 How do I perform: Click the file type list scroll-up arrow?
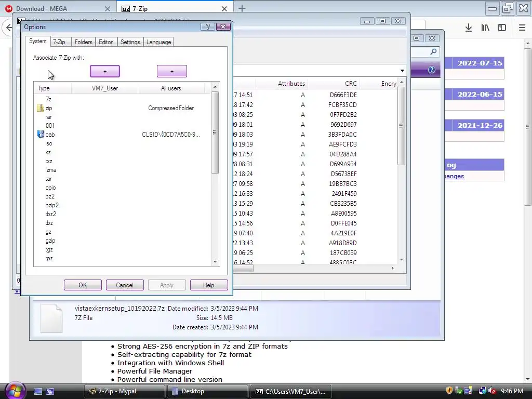point(215,87)
